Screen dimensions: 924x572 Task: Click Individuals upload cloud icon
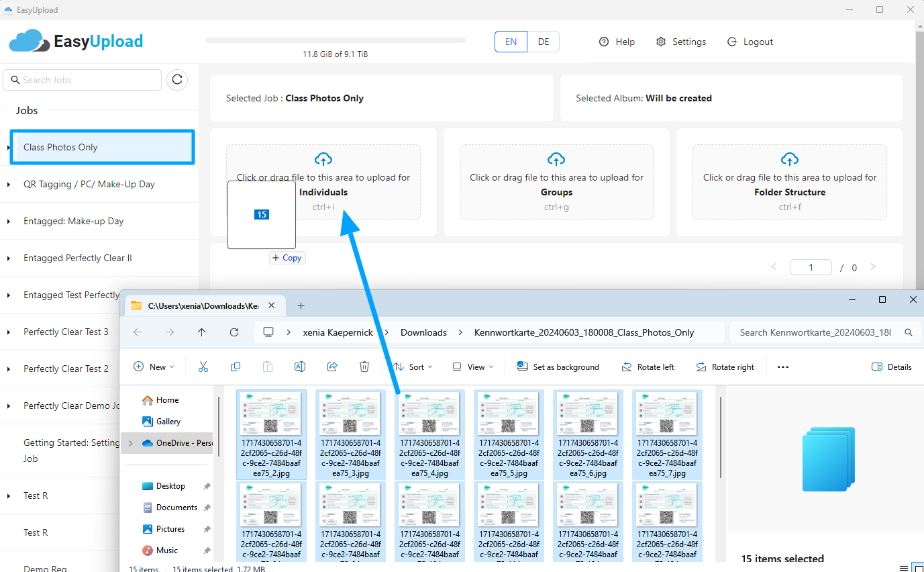323,159
